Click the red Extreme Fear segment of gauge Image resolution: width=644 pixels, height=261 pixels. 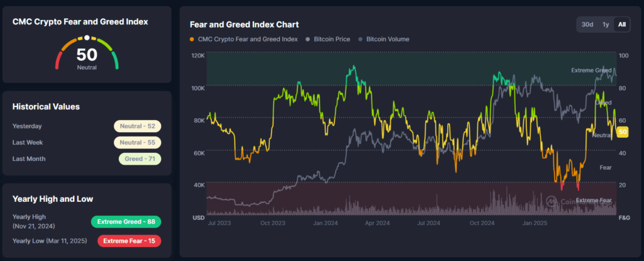(x=58, y=61)
